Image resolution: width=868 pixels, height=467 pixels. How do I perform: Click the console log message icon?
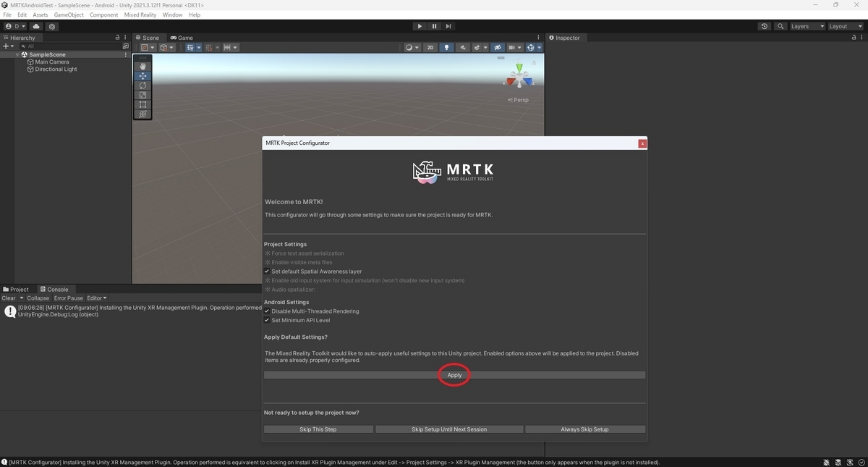coord(10,311)
